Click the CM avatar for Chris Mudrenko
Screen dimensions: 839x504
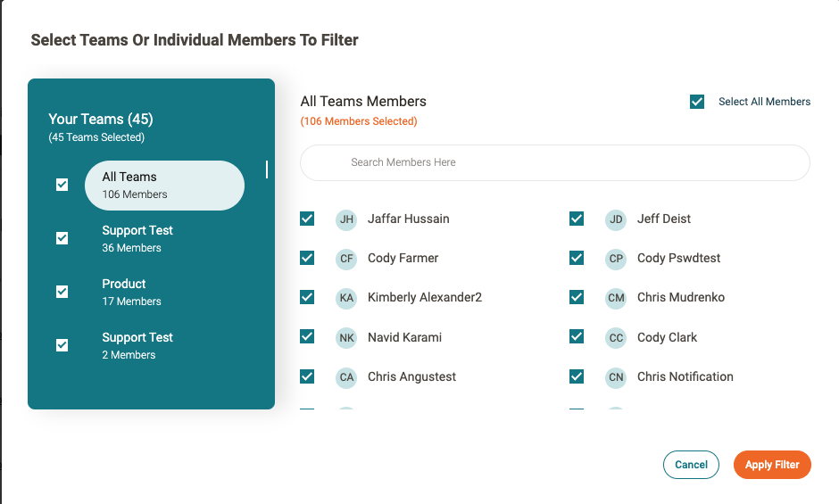616,298
